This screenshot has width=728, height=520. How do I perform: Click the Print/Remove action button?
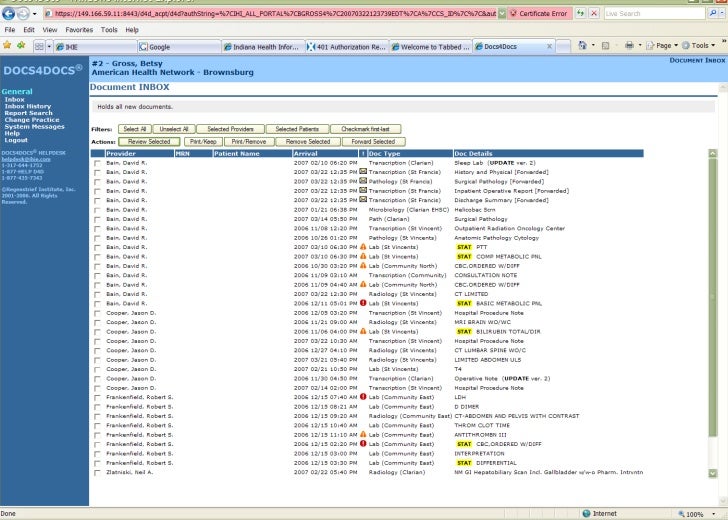coord(249,142)
